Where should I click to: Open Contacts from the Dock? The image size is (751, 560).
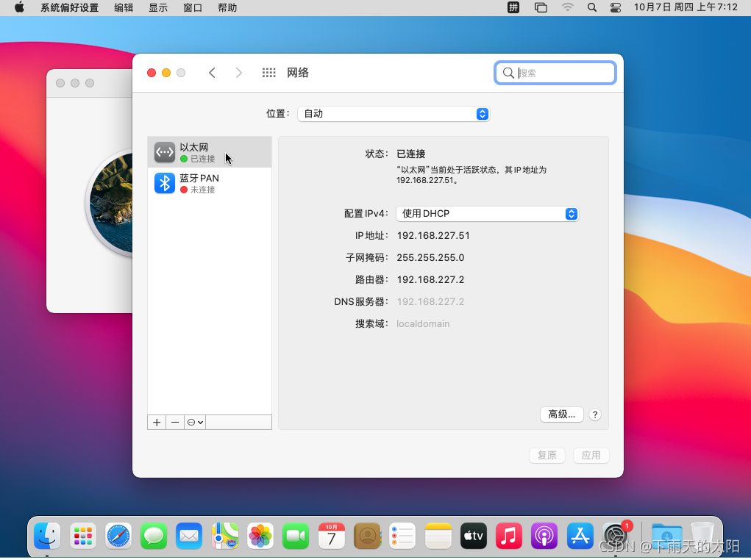[x=367, y=536]
